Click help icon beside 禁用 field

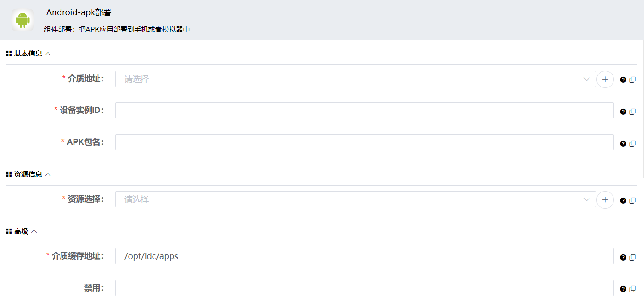point(623,289)
